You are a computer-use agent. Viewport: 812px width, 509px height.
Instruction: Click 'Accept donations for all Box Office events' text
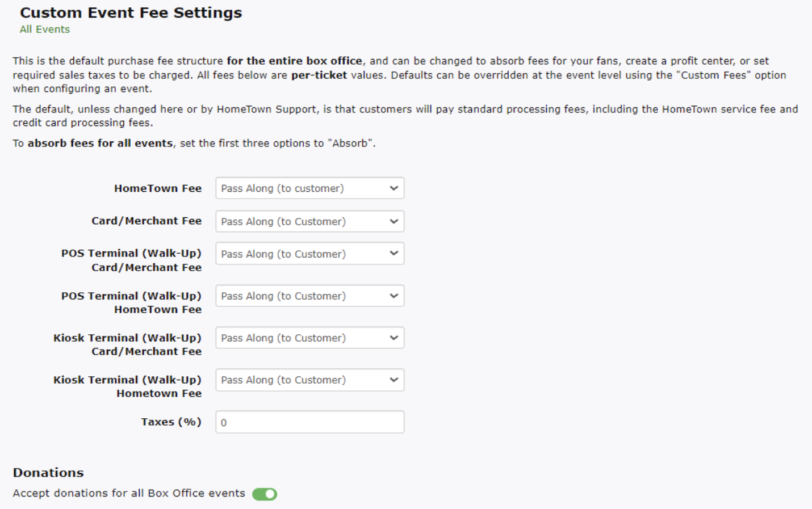129,493
